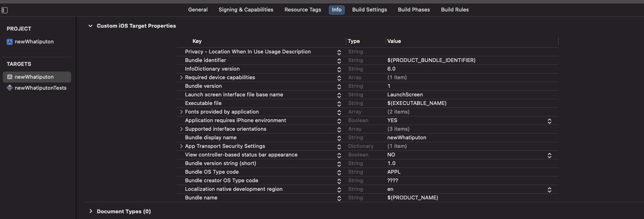This screenshot has width=644, height=219.
Task: Expand Required device capabilities row
Action: coord(181,77)
